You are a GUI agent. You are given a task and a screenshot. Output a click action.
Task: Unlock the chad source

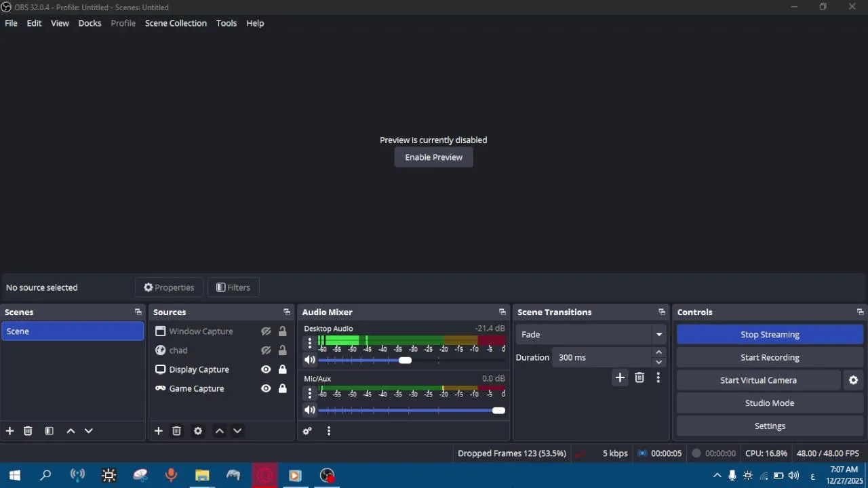tap(282, 350)
